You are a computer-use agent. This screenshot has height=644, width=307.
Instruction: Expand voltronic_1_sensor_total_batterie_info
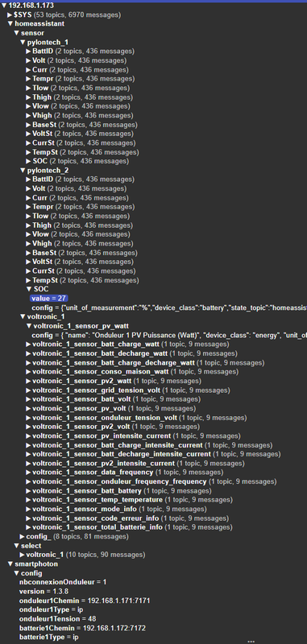[28, 527]
